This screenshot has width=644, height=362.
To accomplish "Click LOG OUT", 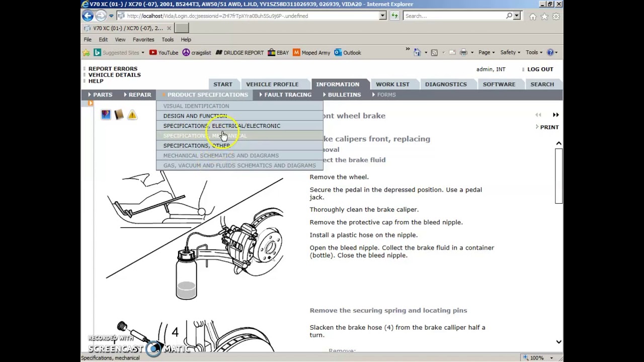I will click(x=540, y=69).
